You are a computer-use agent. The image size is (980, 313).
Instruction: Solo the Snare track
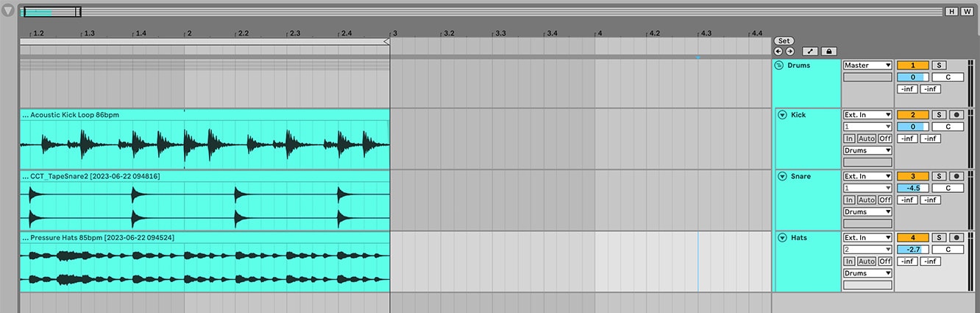click(x=940, y=176)
